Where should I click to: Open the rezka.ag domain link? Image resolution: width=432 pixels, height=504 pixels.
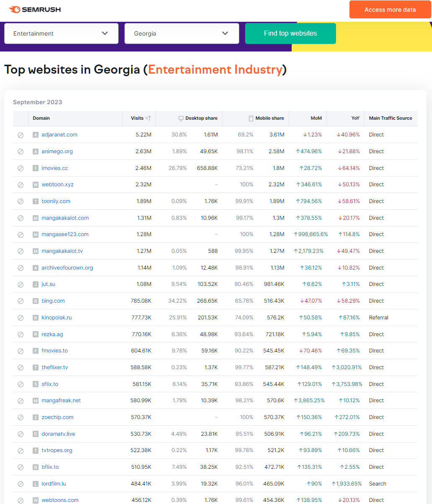point(52,334)
